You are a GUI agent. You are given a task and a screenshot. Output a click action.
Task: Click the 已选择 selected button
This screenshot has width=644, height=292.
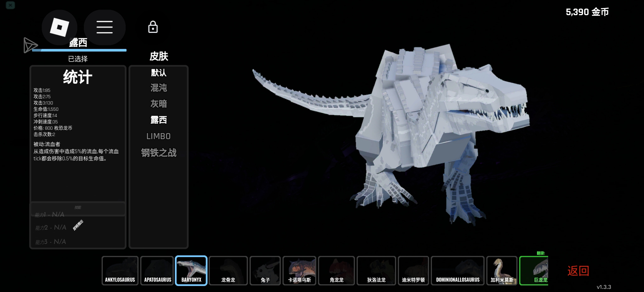click(x=78, y=59)
